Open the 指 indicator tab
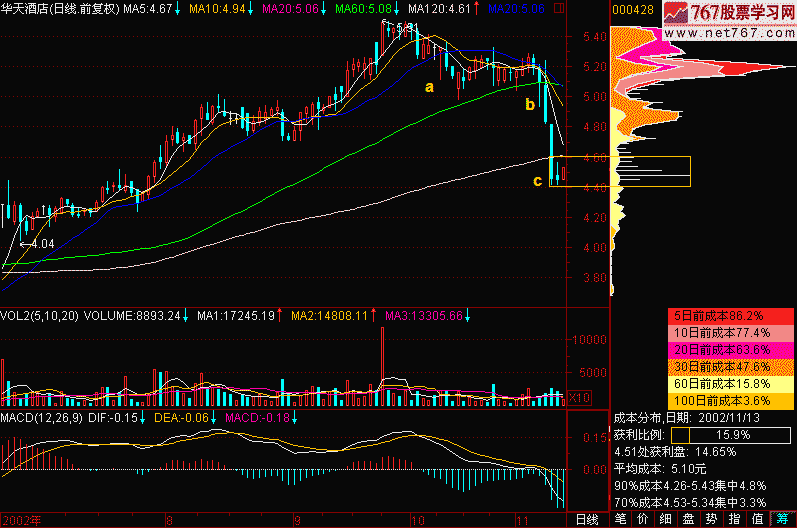Viewport: 797px width, 528px height. [x=735, y=519]
